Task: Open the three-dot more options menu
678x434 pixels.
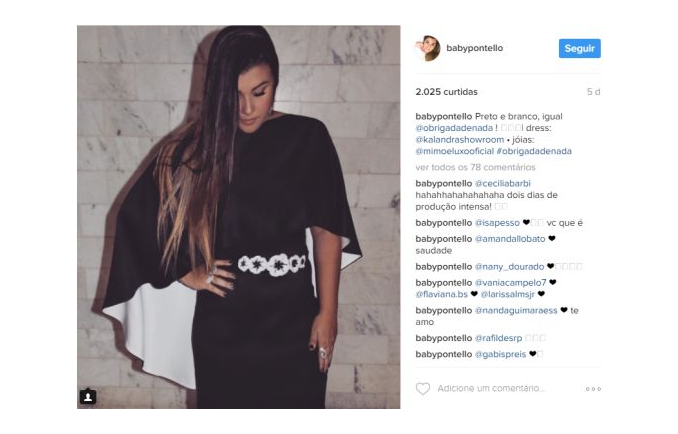Action: (x=593, y=389)
